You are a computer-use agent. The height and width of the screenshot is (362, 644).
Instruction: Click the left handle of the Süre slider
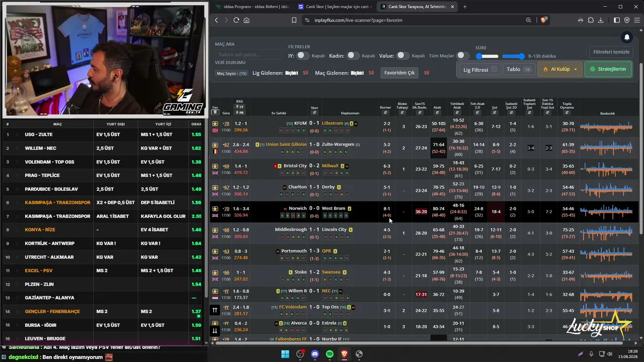coord(479,56)
